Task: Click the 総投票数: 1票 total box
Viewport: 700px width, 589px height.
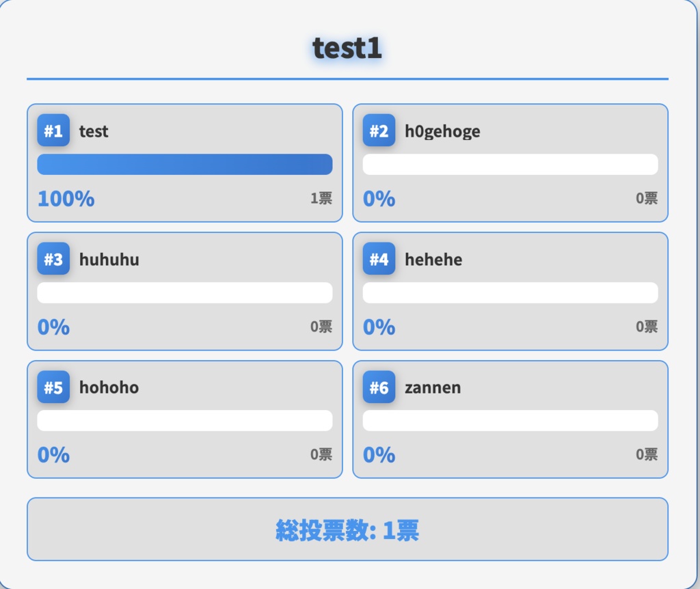Action: [347, 530]
